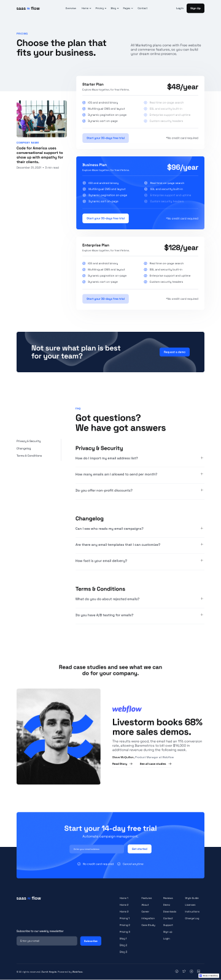Open the Pricing dropdown in navbar
Viewport: 221px width, 980px height.
[x=101, y=9]
